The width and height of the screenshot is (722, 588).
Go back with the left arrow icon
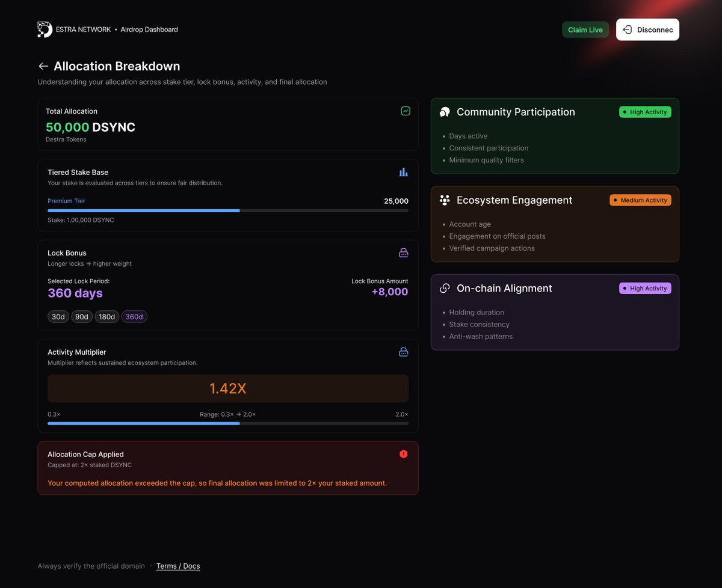(x=43, y=66)
